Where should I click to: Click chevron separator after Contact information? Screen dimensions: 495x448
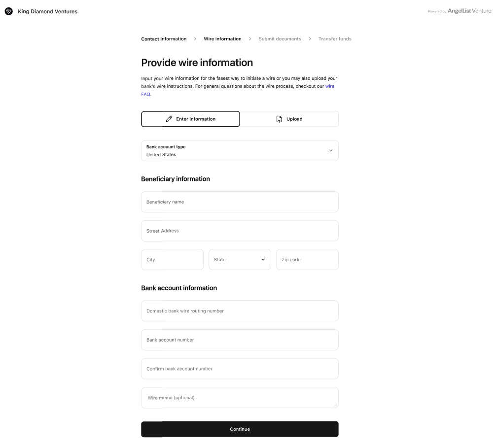pyautogui.click(x=195, y=39)
